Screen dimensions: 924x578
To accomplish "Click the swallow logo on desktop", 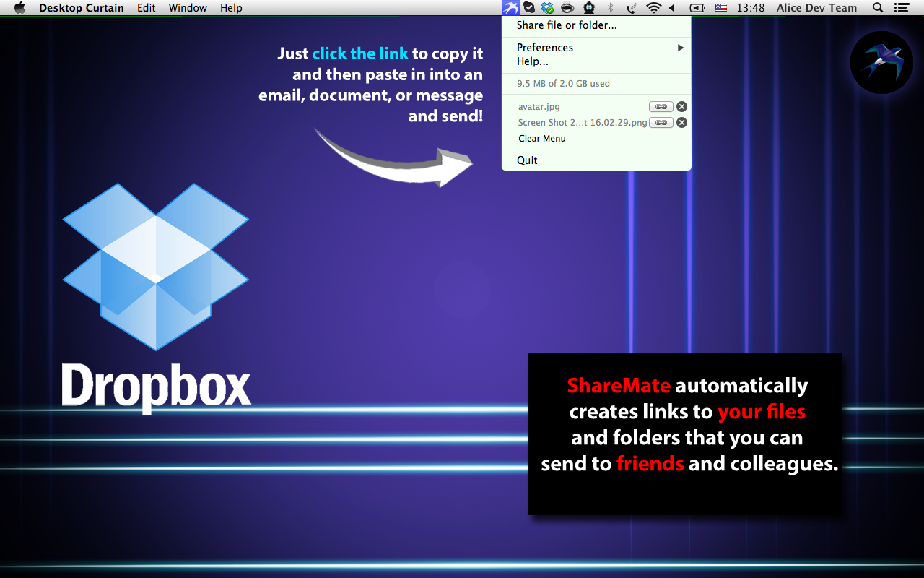I will [x=881, y=62].
